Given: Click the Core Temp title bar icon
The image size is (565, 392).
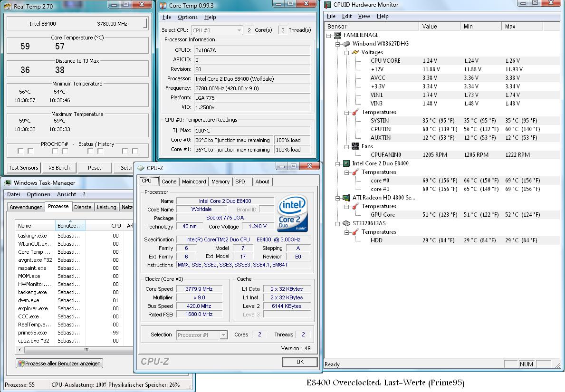Looking at the screenshot, I should point(163,5).
